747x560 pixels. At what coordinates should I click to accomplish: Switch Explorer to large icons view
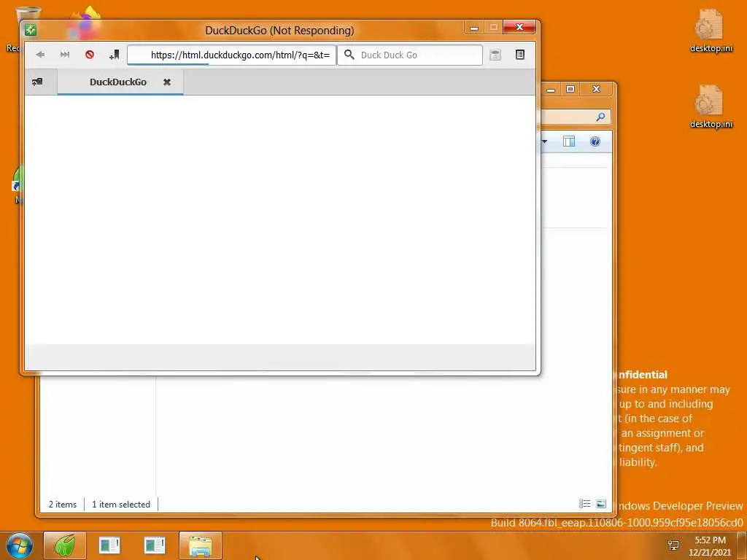tap(601, 504)
